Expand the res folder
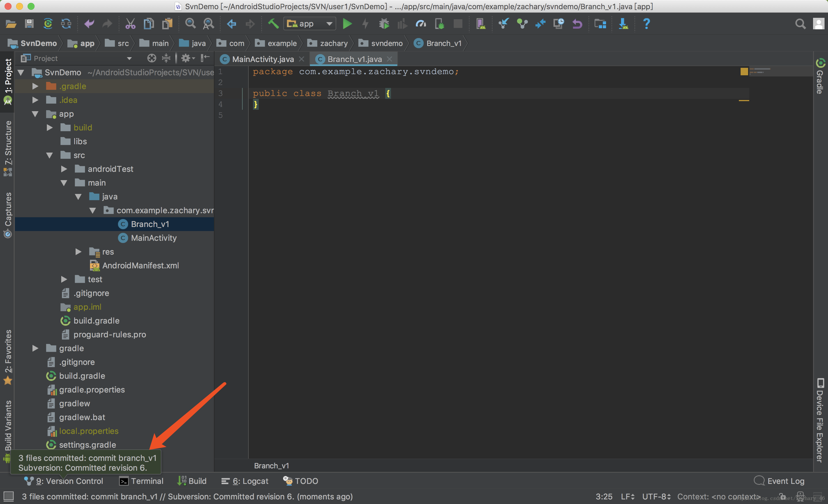The width and height of the screenshot is (828, 504). (x=78, y=252)
